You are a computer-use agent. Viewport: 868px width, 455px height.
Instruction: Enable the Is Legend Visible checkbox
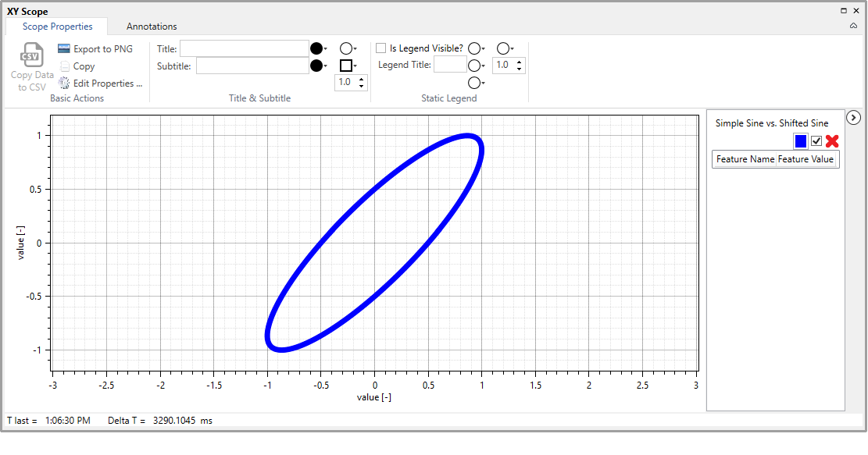point(381,48)
